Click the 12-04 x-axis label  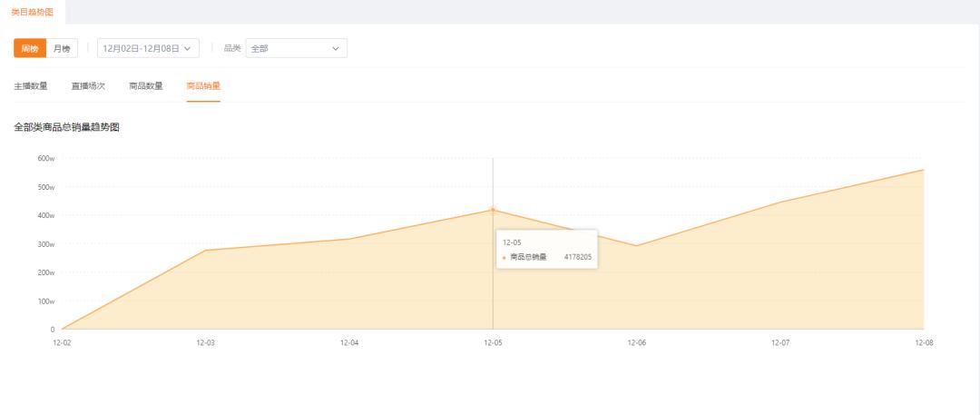(349, 342)
